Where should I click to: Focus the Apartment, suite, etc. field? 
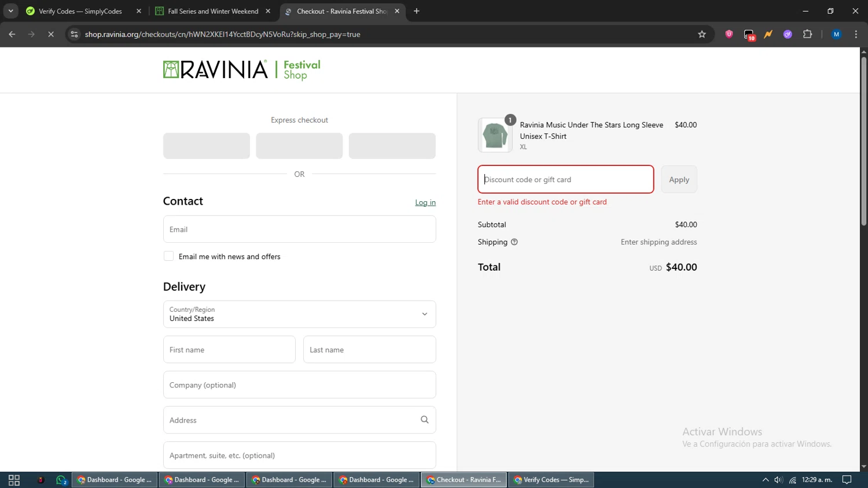coord(299,455)
